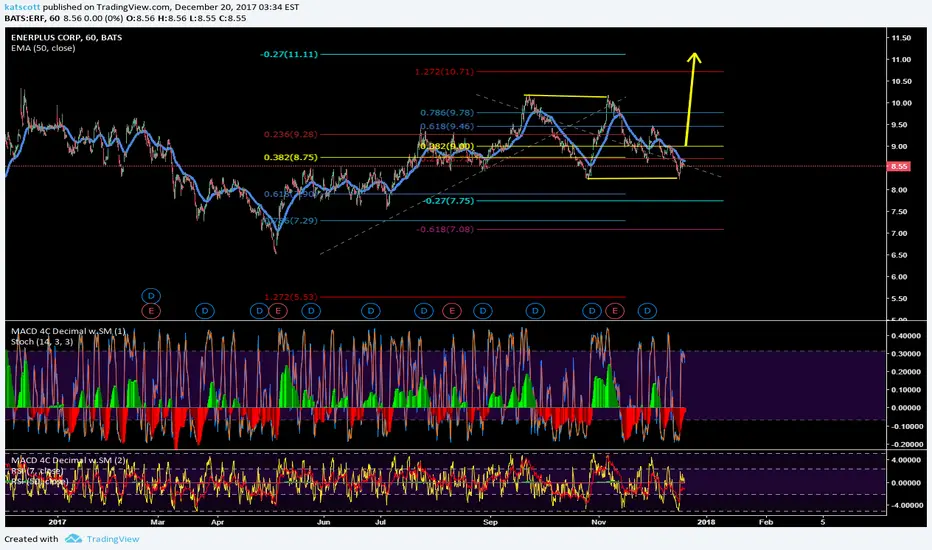Click the Nov label on time axis

[x=599, y=522]
